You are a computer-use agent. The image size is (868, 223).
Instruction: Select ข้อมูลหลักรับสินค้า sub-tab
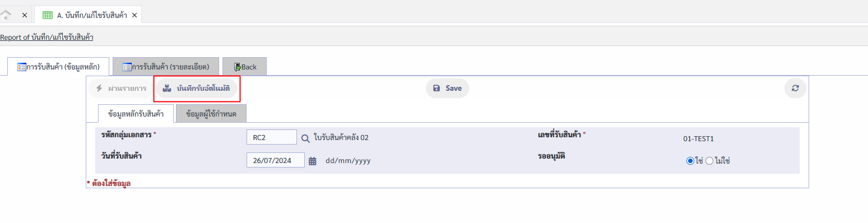tap(136, 114)
